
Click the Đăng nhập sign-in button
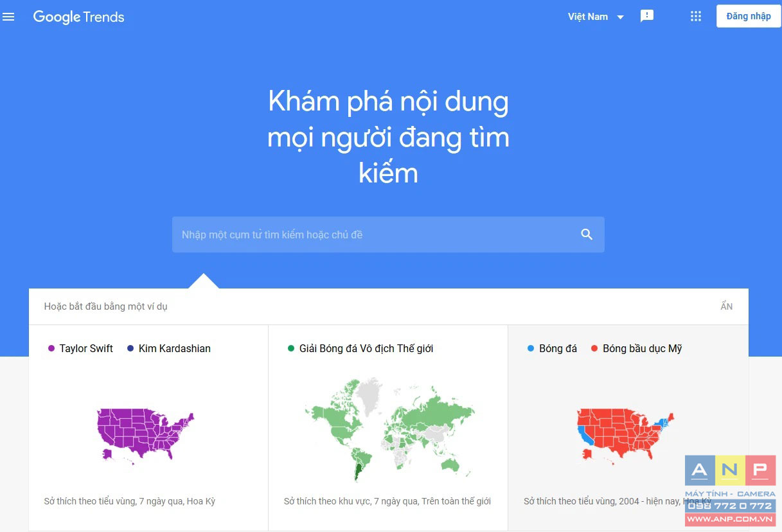point(749,16)
